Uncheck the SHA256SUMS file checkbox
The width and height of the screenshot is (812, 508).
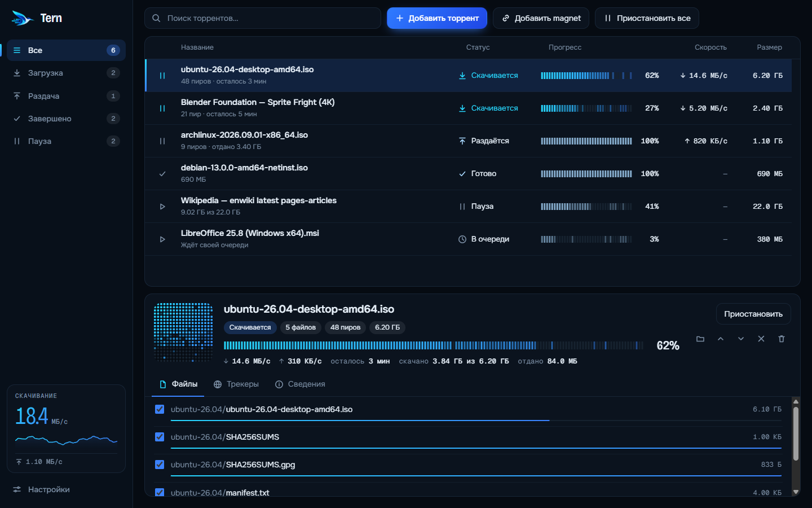tap(160, 437)
